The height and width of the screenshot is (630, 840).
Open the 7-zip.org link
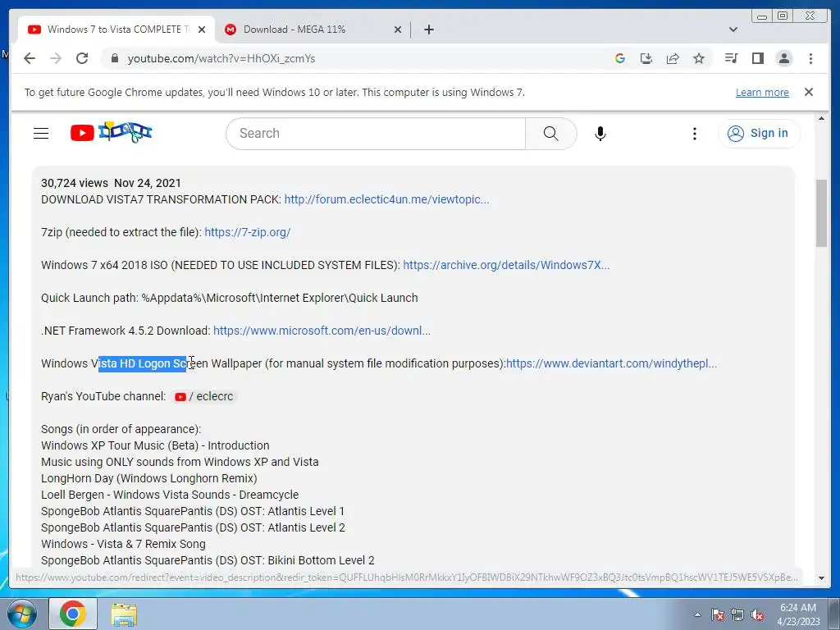[248, 232]
